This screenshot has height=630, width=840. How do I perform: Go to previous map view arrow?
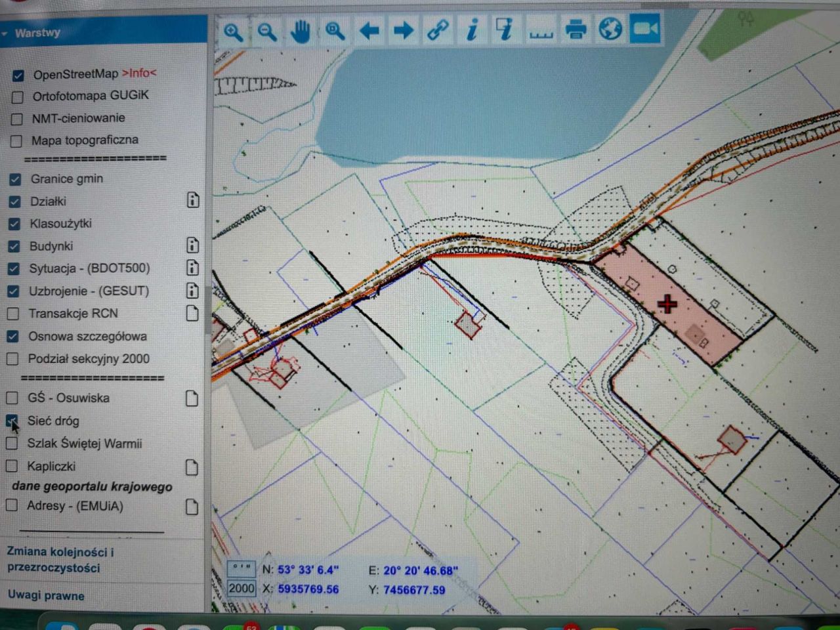(x=369, y=30)
